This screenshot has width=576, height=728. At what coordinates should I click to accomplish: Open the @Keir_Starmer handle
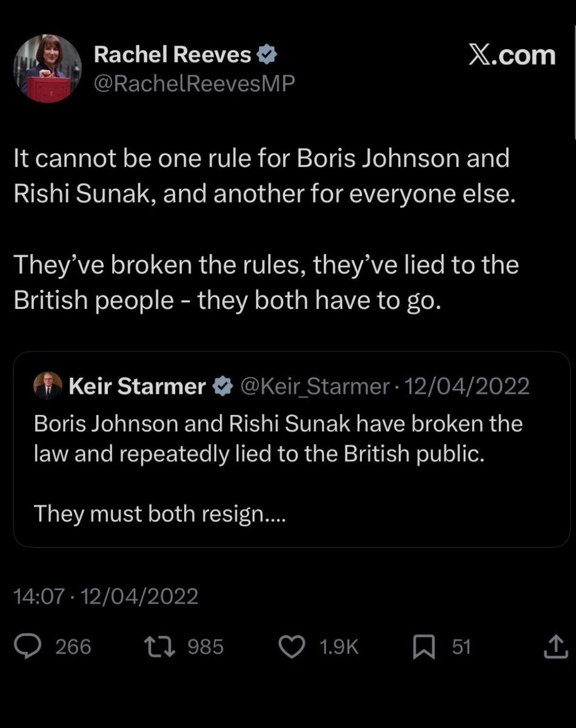[315, 385]
